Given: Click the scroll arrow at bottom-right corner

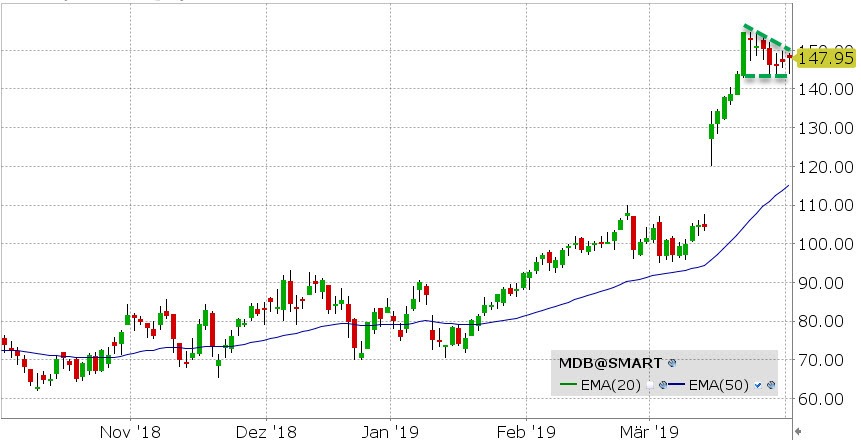Looking at the screenshot, I should pyautogui.click(x=796, y=431).
